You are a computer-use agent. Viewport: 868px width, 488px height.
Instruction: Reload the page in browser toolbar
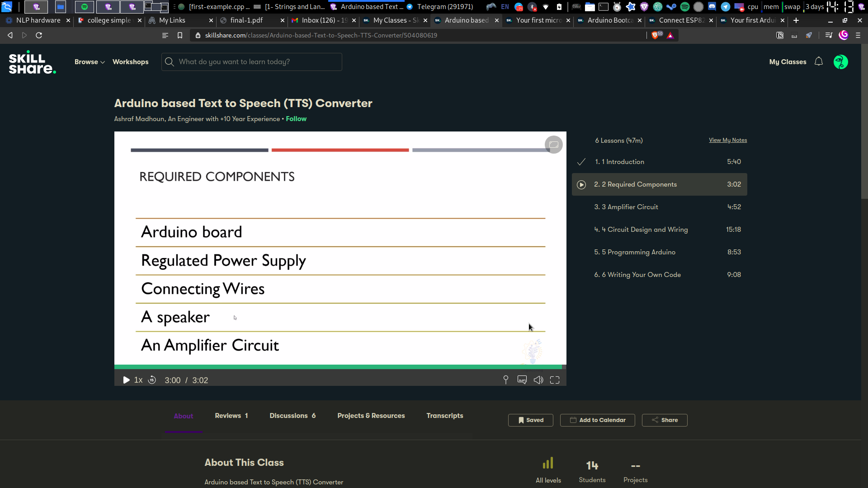[x=39, y=35]
